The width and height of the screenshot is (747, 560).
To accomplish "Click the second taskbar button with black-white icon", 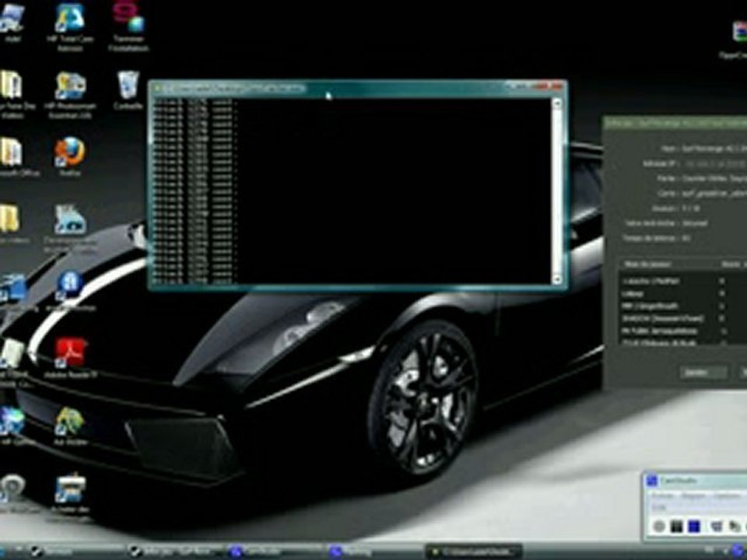I will click(175, 551).
